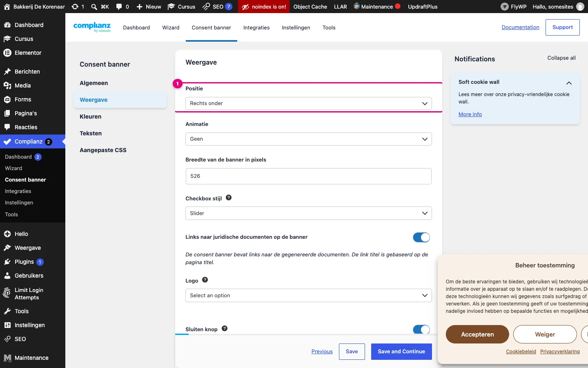
Task: Click the Previous link
Action: pos(322,352)
